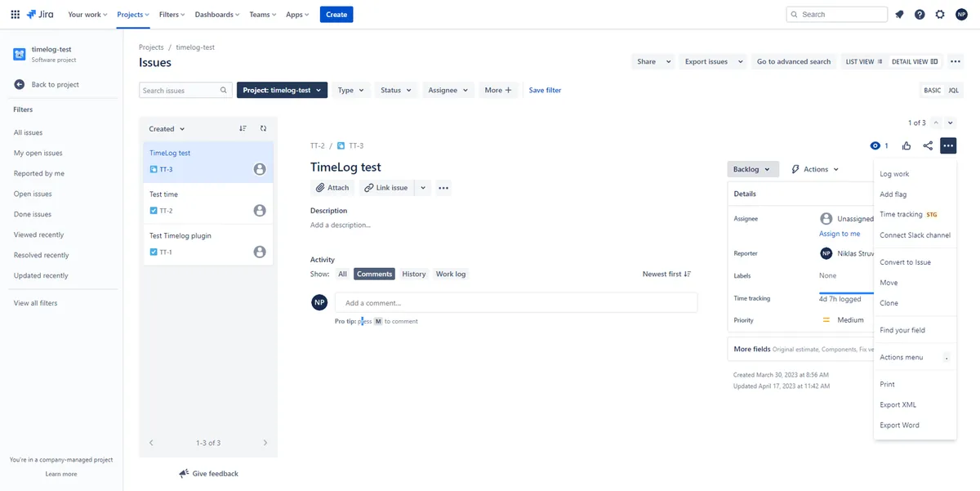This screenshot has width=980, height=491.
Task: Open the Actions dropdown
Action: (815, 169)
